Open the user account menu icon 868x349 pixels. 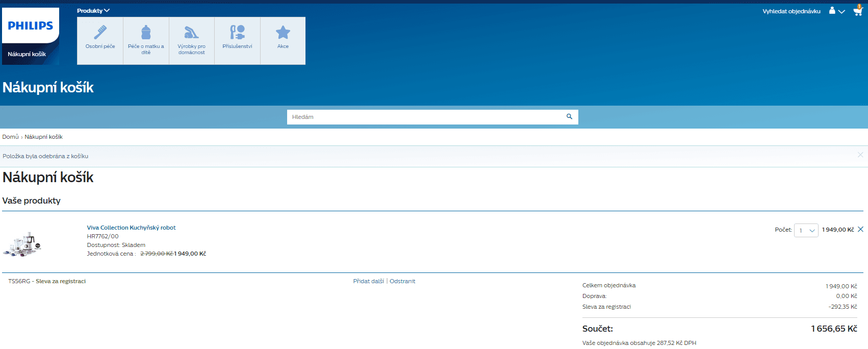click(836, 11)
